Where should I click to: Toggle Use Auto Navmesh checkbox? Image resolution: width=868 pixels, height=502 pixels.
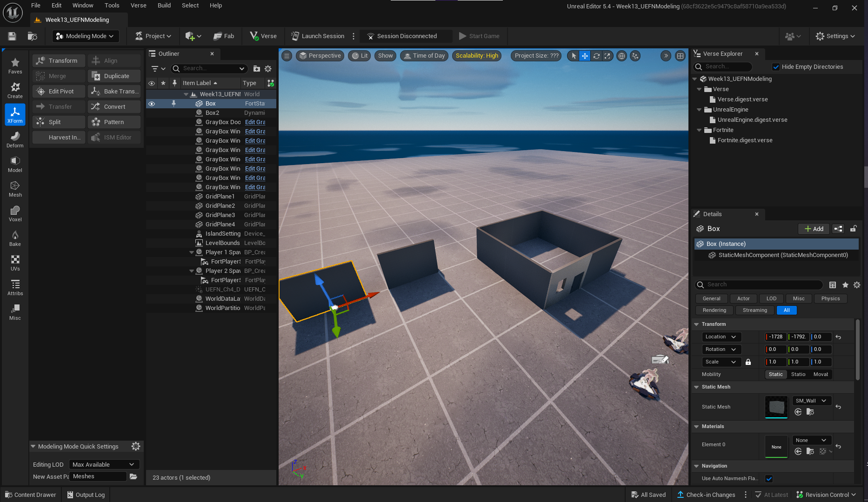coord(769,479)
